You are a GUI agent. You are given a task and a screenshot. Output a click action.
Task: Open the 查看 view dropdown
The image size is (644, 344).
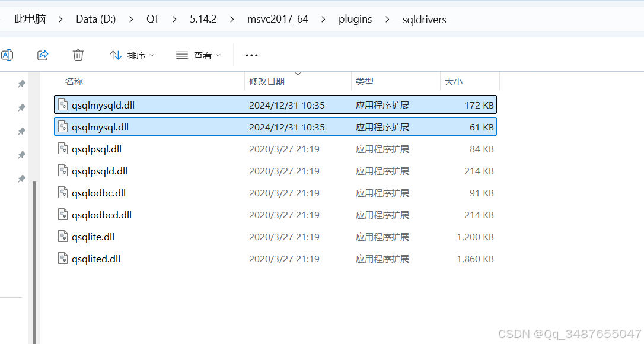pyautogui.click(x=199, y=55)
